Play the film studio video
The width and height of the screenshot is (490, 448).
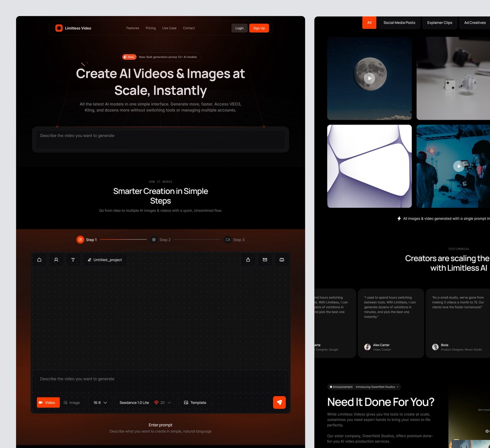[x=459, y=166]
